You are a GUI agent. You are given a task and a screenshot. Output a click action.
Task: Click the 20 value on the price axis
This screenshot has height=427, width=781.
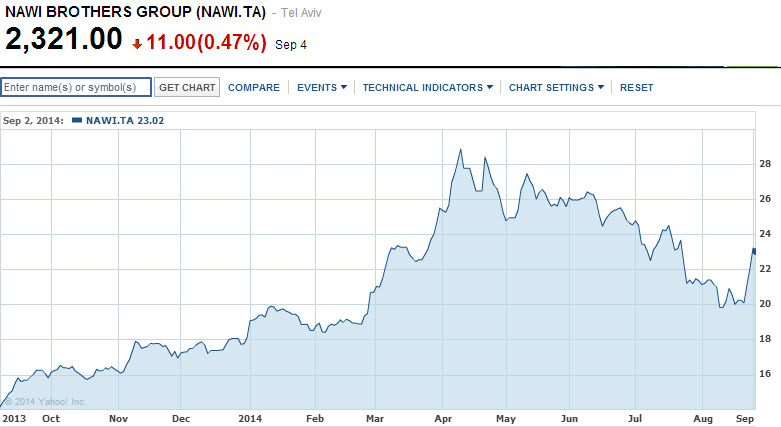click(765, 304)
